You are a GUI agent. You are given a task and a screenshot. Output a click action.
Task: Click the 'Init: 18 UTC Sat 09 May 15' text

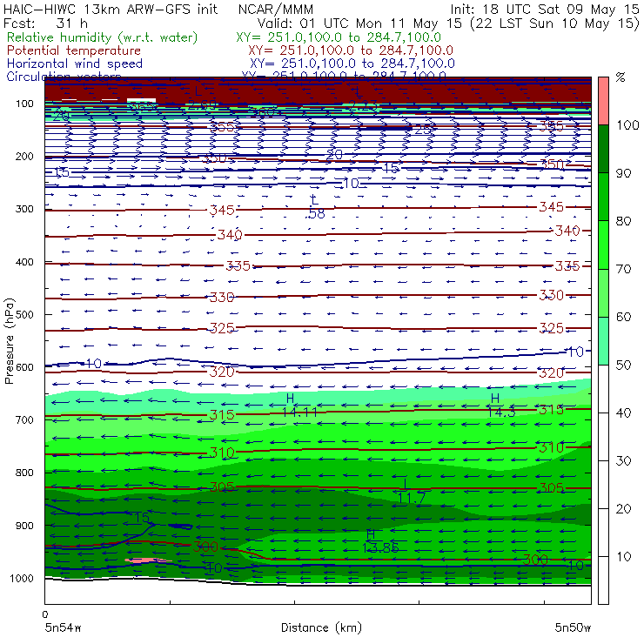pos(545,9)
